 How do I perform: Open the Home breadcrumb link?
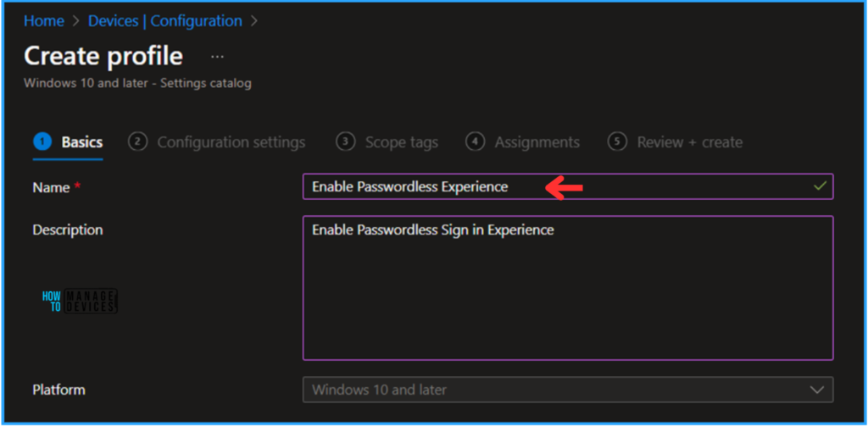click(44, 21)
